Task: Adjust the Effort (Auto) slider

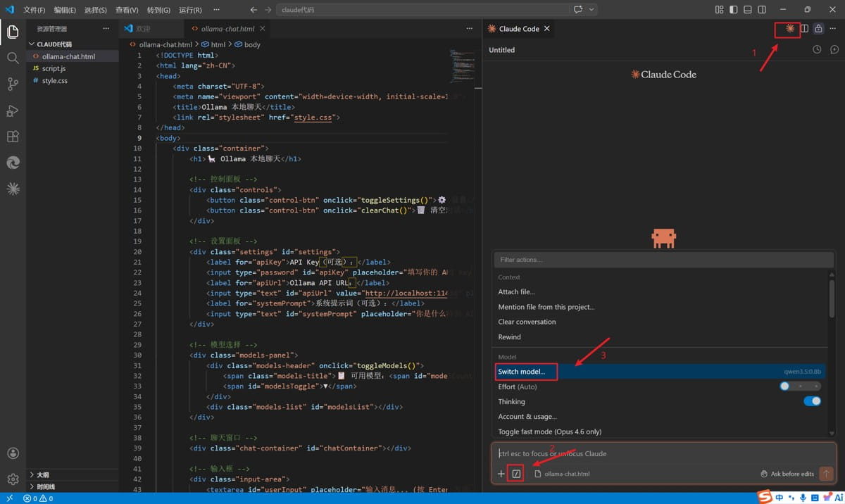Action: [800, 386]
